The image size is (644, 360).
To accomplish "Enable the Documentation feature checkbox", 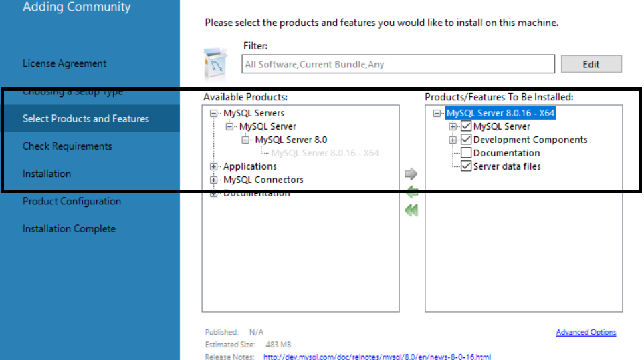I will pos(465,153).
